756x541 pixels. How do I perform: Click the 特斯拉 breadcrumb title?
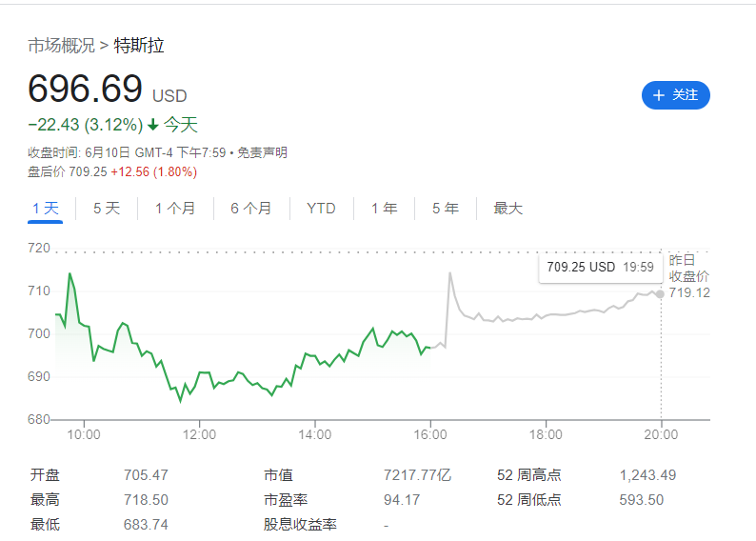(x=139, y=46)
